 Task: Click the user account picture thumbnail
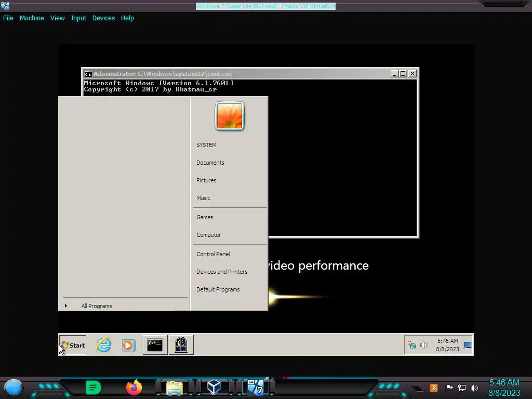click(x=230, y=116)
